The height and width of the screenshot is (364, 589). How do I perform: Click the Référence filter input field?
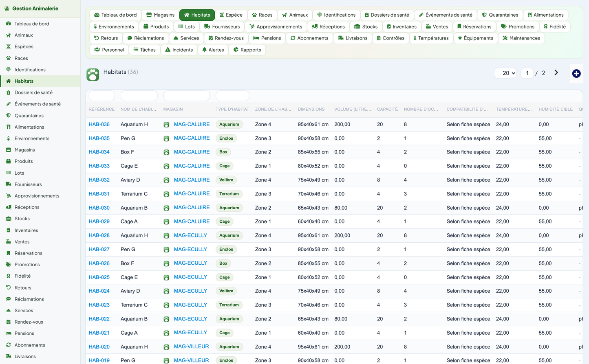[x=101, y=96]
